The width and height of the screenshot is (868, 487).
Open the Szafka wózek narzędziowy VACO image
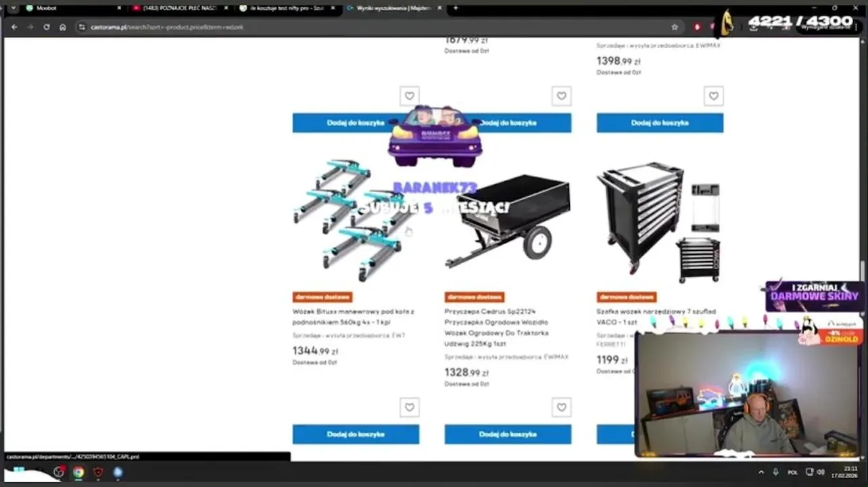pyautogui.click(x=660, y=222)
